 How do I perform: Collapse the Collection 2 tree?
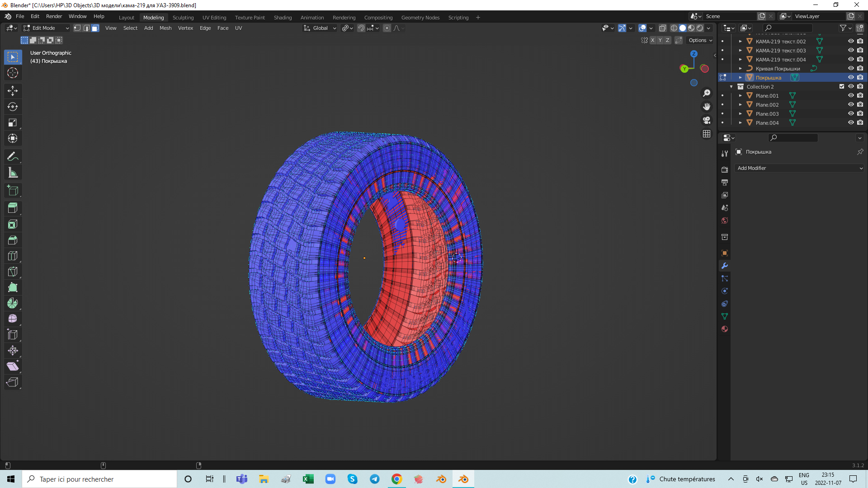tap(731, 87)
